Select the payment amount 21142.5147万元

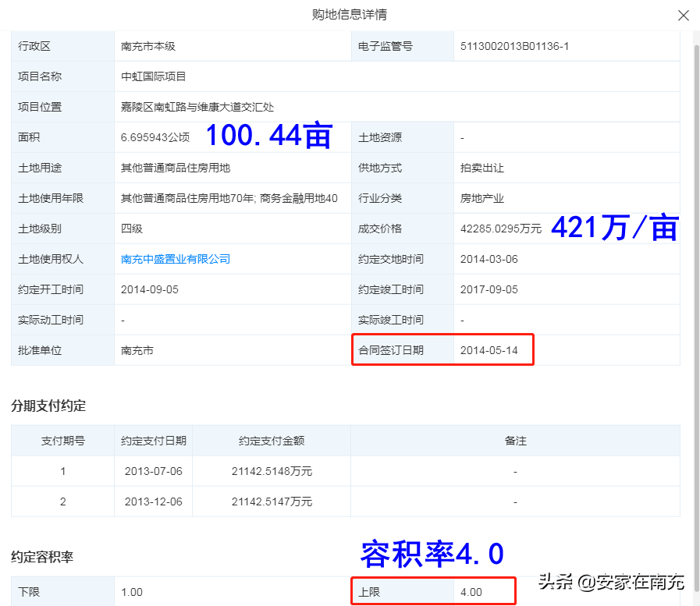pos(272,501)
